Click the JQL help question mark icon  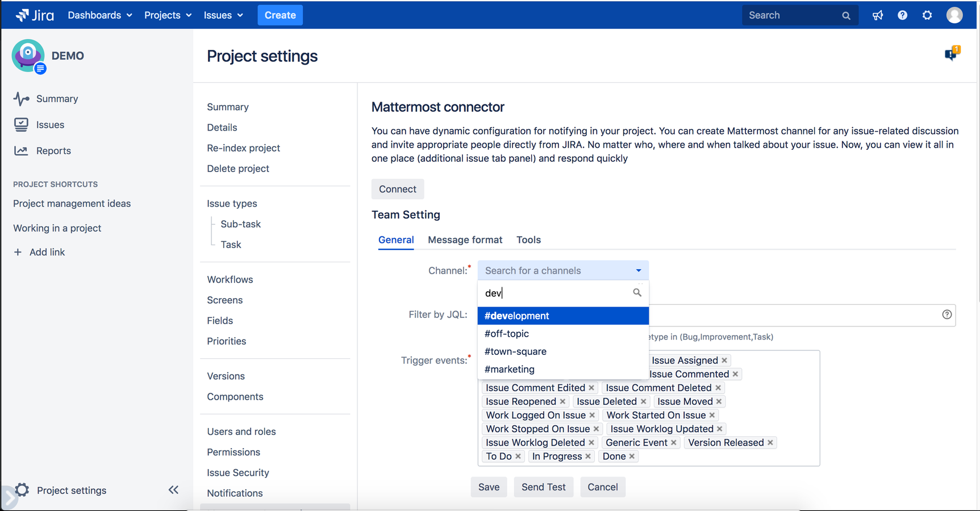tap(946, 315)
